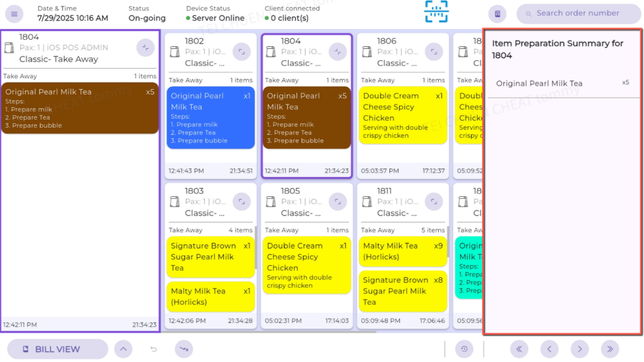Expand order 1803 card
This screenshot has width=644, height=362.
point(242,202)
